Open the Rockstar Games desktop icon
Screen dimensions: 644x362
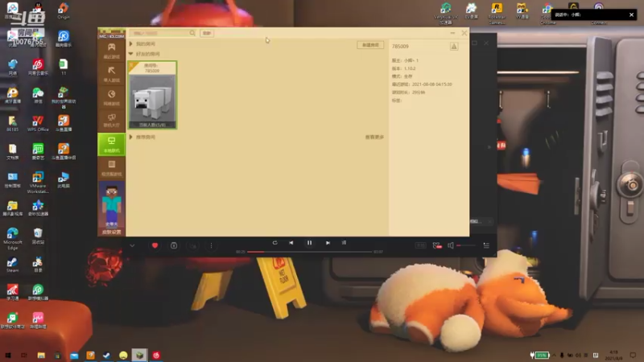tap(497, 14)
